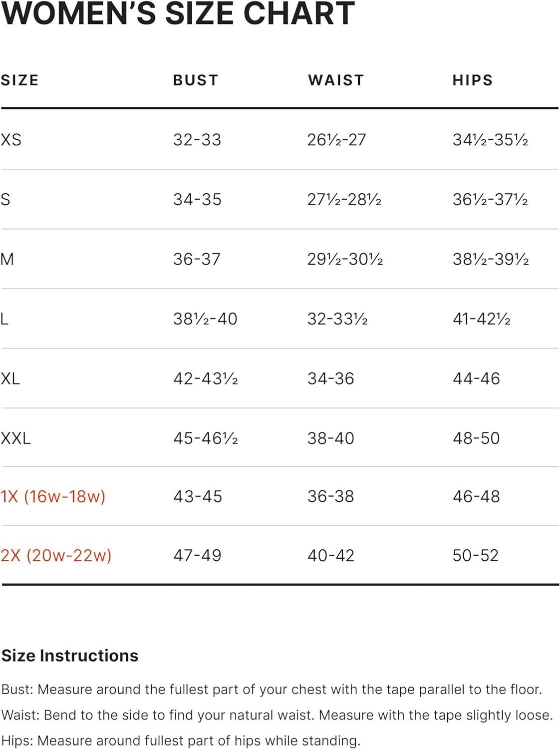Select the M size row label

(7, 259)
